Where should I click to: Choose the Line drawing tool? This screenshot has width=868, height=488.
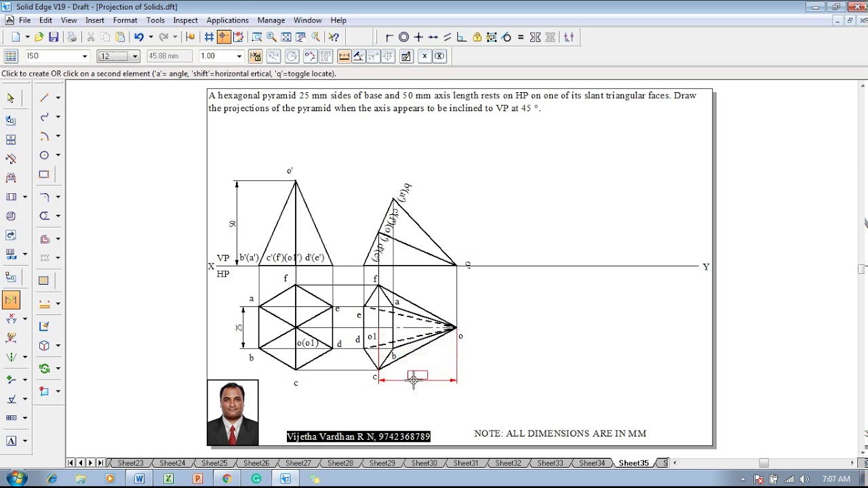coord(44,98)
